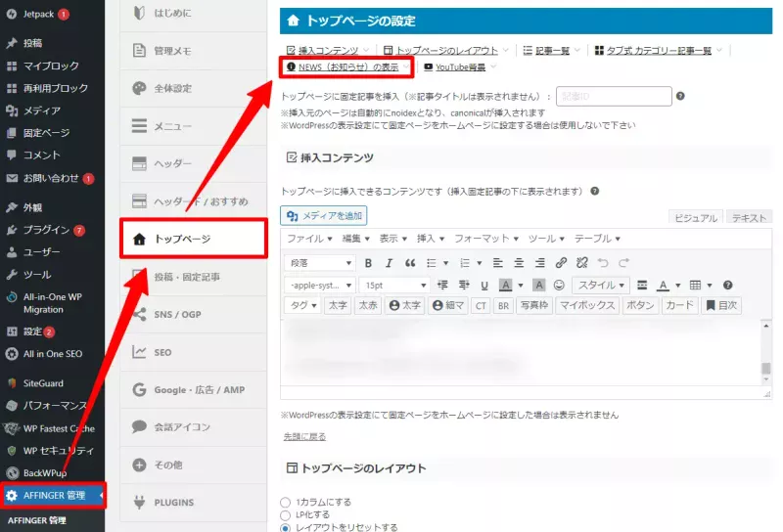Viewport: 783px width, 532px height.
Task: Open the 段落 paragraph format dropdown
Action: [320, 263]
